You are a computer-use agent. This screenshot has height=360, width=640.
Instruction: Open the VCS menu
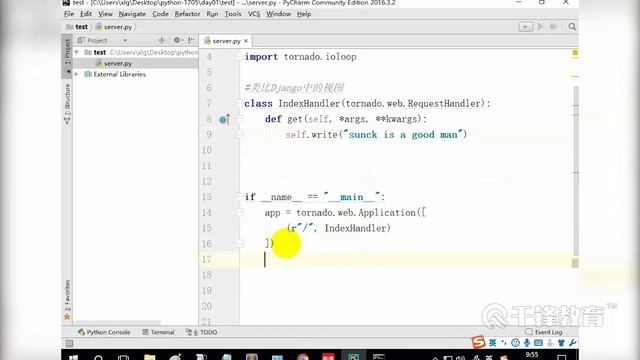pos(254,14)
